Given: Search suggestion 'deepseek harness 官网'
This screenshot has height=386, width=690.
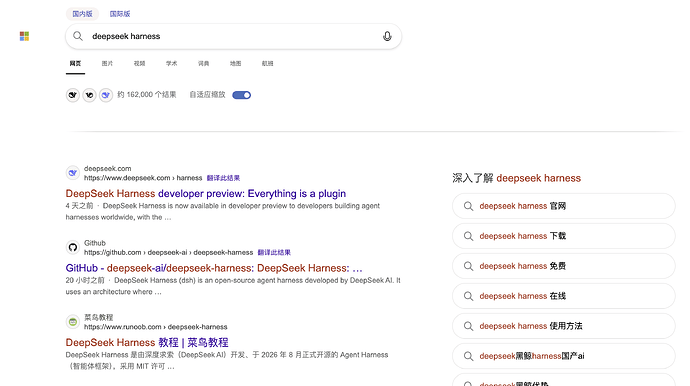Looking at the screenshot, I should [x=564, y=206].
